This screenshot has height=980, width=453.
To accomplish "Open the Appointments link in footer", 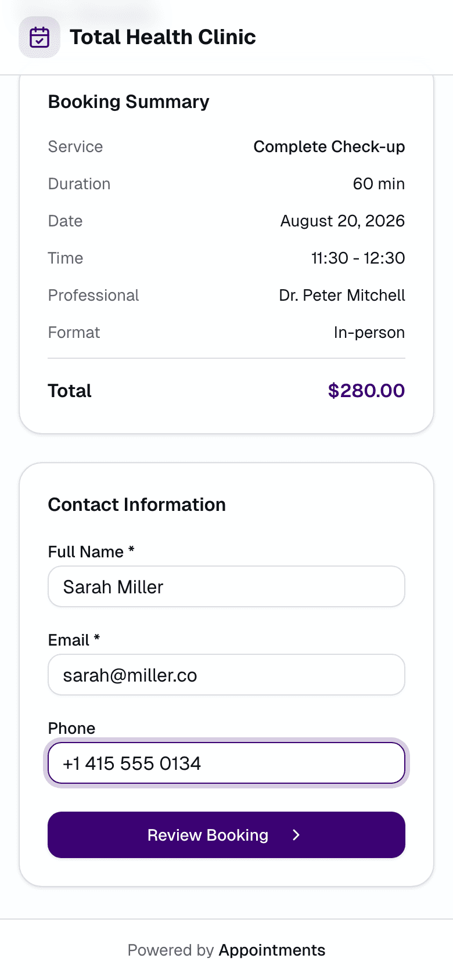I will pyautogui.click(x=272, y=950).
